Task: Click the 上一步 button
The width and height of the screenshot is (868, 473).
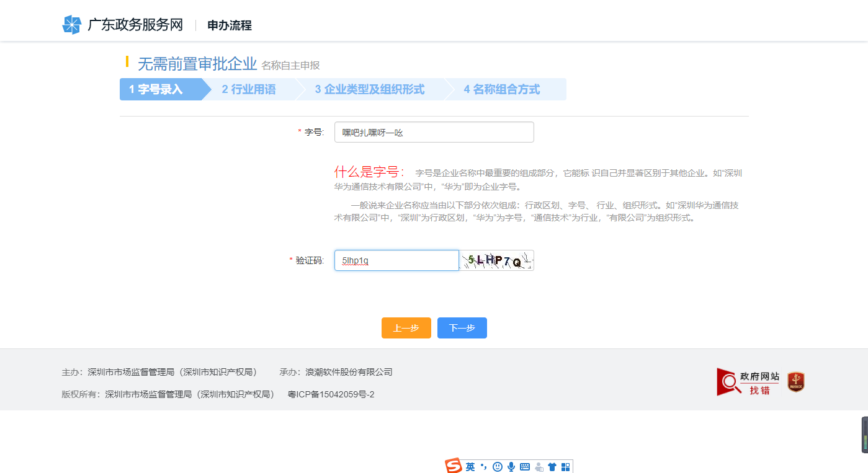Action: click(x=406, y=327)
